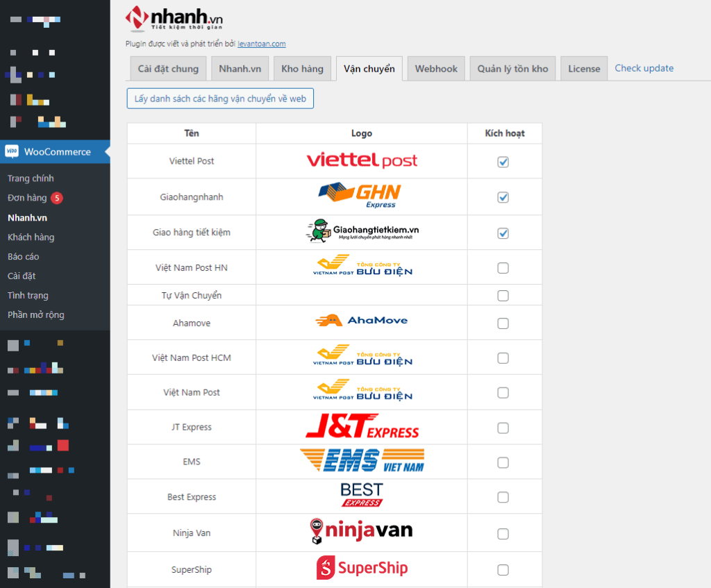Click the Viettel Post logo
Image resolution: width=711 pixels, height=588 pixels.
(362, 161)
